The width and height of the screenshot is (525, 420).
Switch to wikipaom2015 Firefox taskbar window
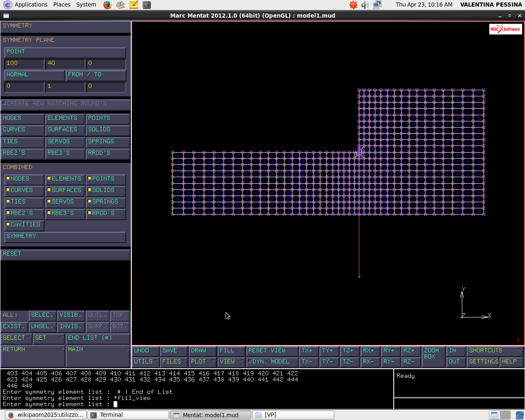tap(46, 415)
